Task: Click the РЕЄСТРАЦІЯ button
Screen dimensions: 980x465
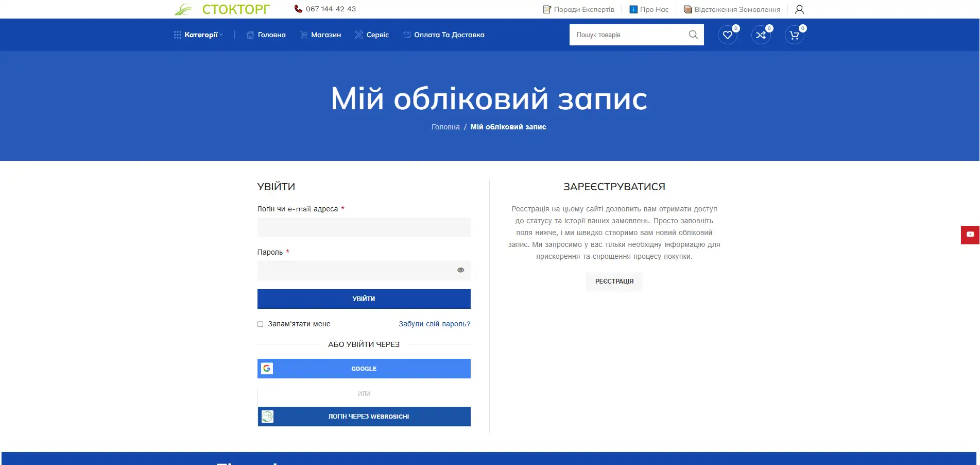Action: pos(614,281)
